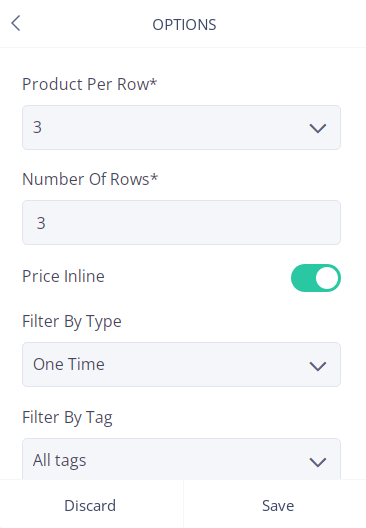Save the options
366x528 pixels.
click(278, 505)
